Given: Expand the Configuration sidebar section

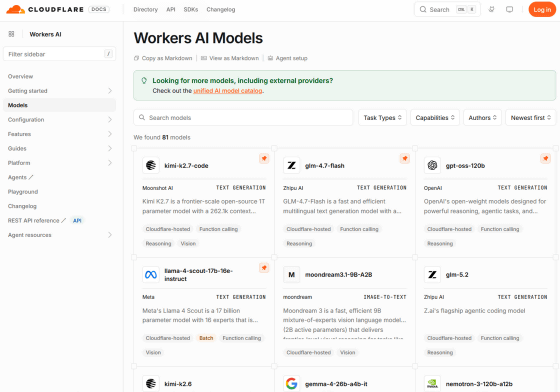Looking at the screenshot, I should (x=110, y=120).
